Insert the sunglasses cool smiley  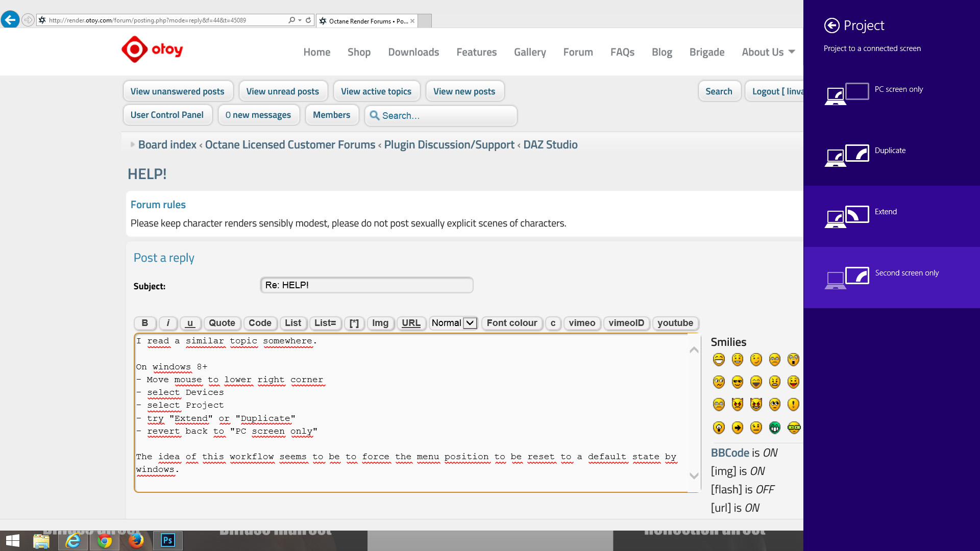[737, 382]
